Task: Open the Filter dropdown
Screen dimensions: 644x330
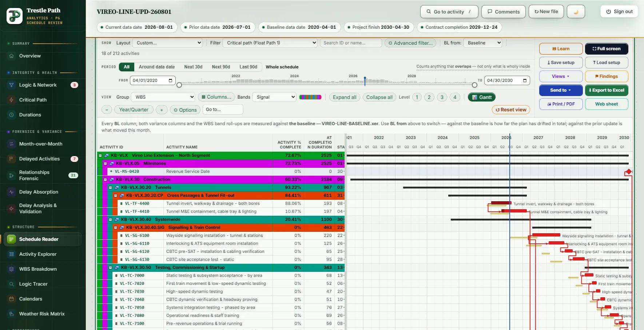Action: click(x=270, y=43)
